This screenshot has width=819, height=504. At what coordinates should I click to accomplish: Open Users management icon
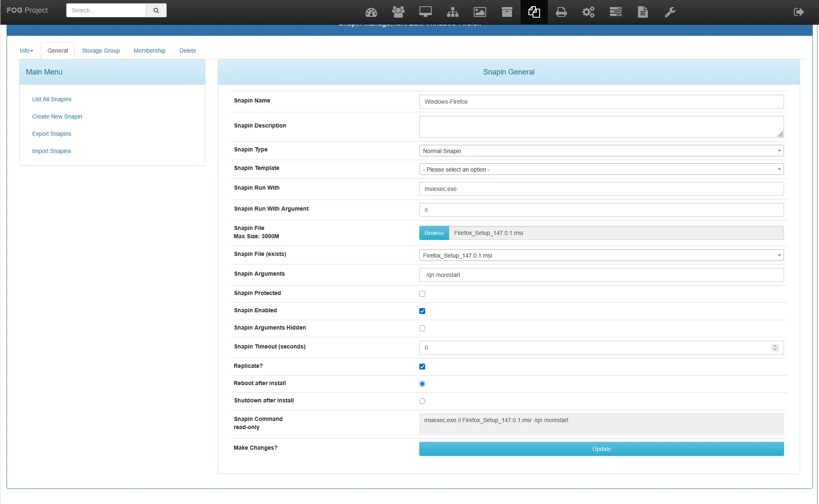pos(398,12)
